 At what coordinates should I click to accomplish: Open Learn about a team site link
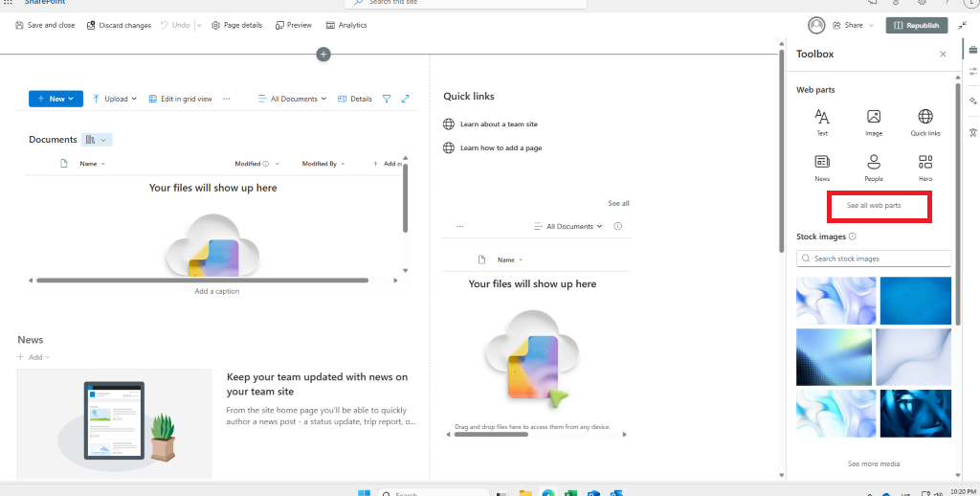(499, 124)
